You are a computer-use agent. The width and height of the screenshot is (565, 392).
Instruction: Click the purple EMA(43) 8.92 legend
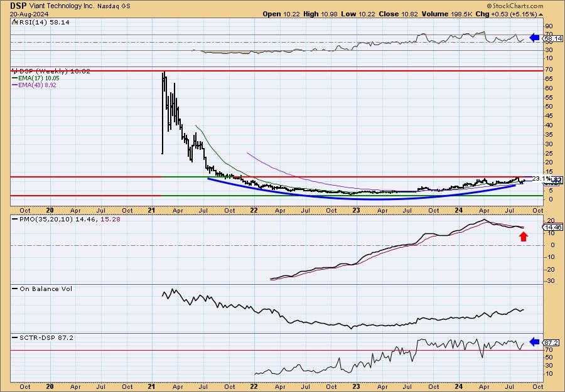tap(35, 85)
